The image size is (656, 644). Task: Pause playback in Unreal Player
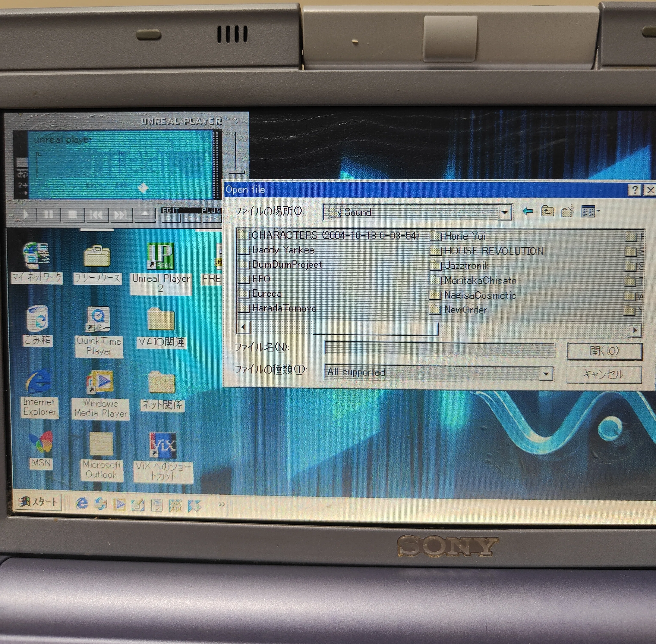(49, 215)
